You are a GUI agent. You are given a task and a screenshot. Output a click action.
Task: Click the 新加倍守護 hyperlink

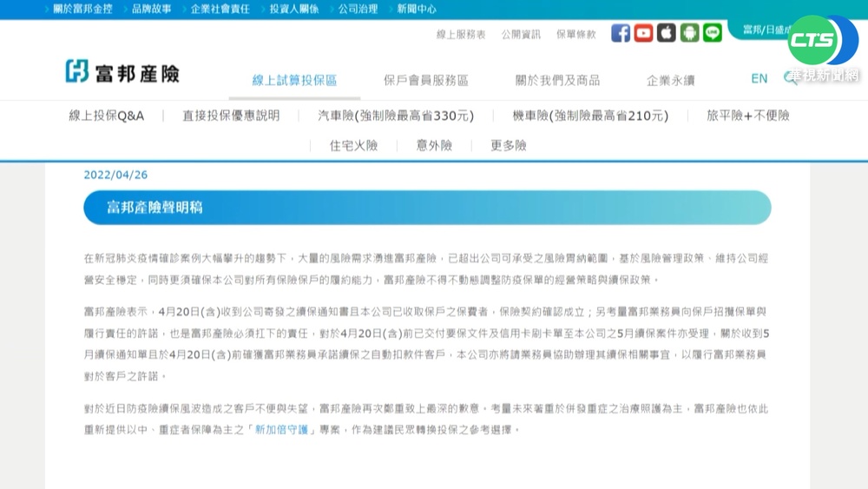point(281,430)
